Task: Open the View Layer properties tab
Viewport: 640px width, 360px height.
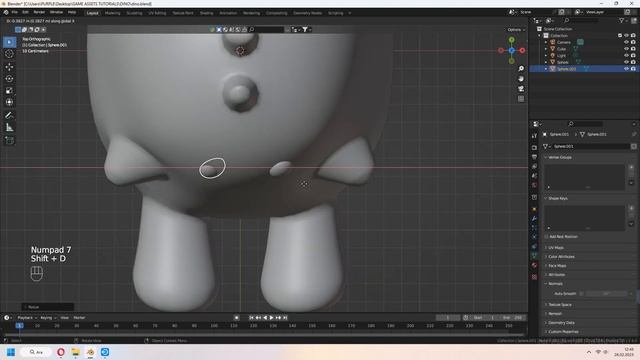Action: [x=534, y=167]
